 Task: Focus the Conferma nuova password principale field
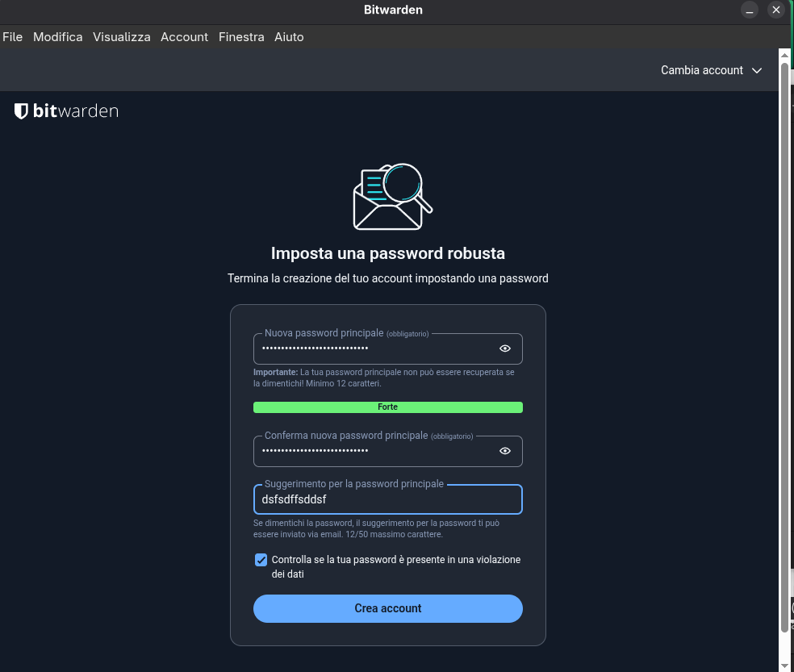tap(375, 451)
